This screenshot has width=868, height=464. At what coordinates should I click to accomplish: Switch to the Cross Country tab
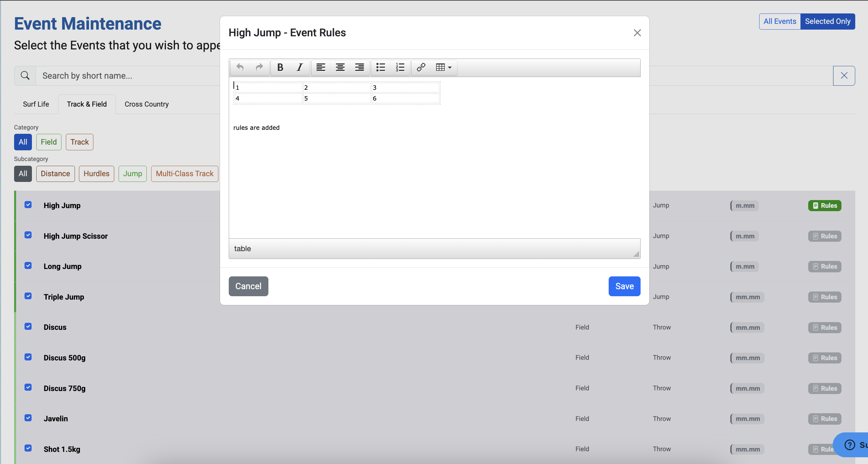click(146, 104)
